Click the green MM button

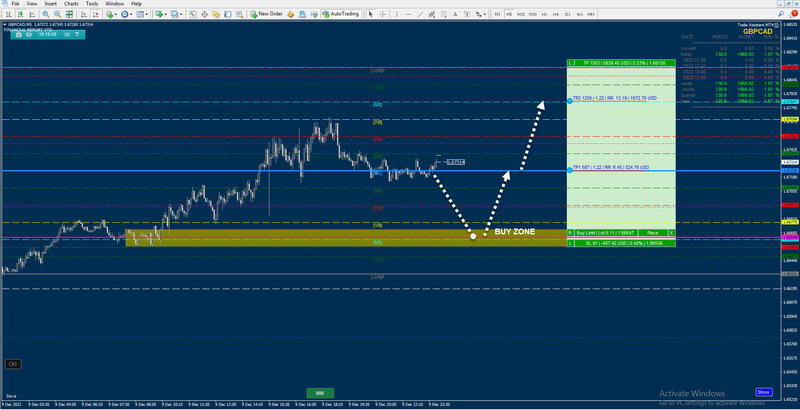pyautogui.click(x=320, y=393)
